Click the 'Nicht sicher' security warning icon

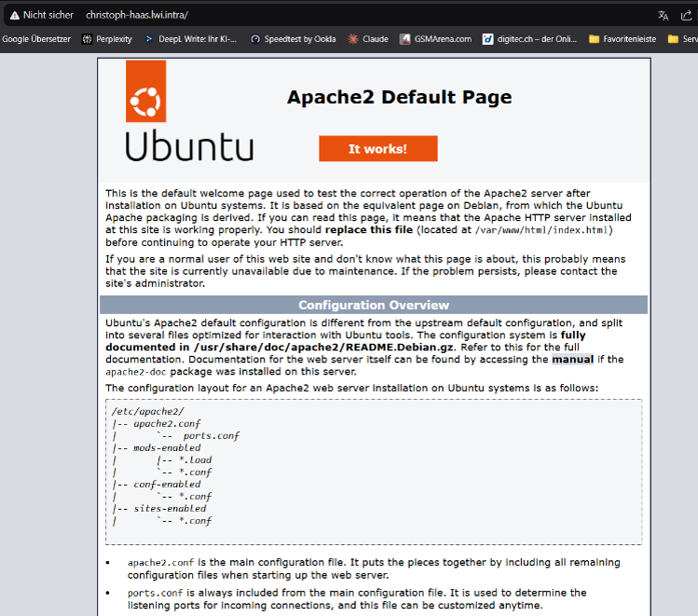(x=15, y=16)
